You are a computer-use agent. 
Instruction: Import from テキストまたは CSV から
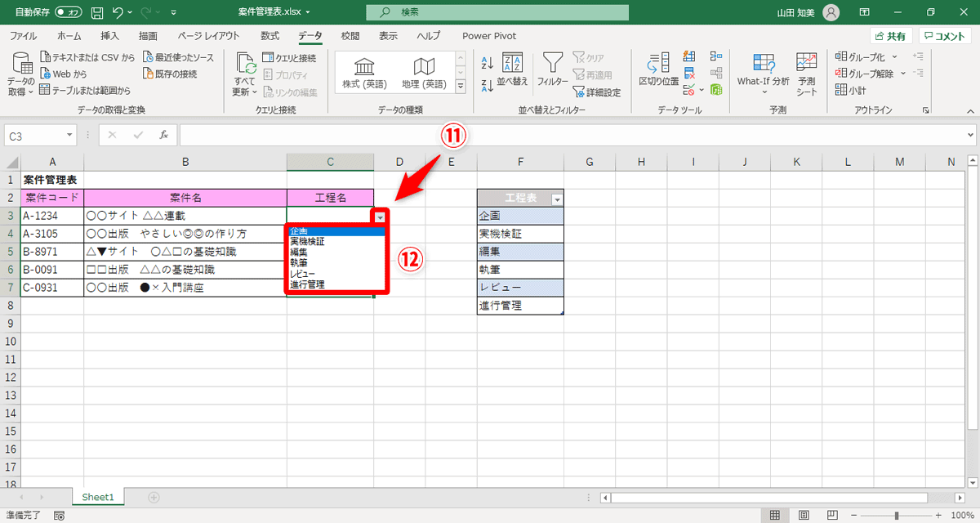pos(87,58)
